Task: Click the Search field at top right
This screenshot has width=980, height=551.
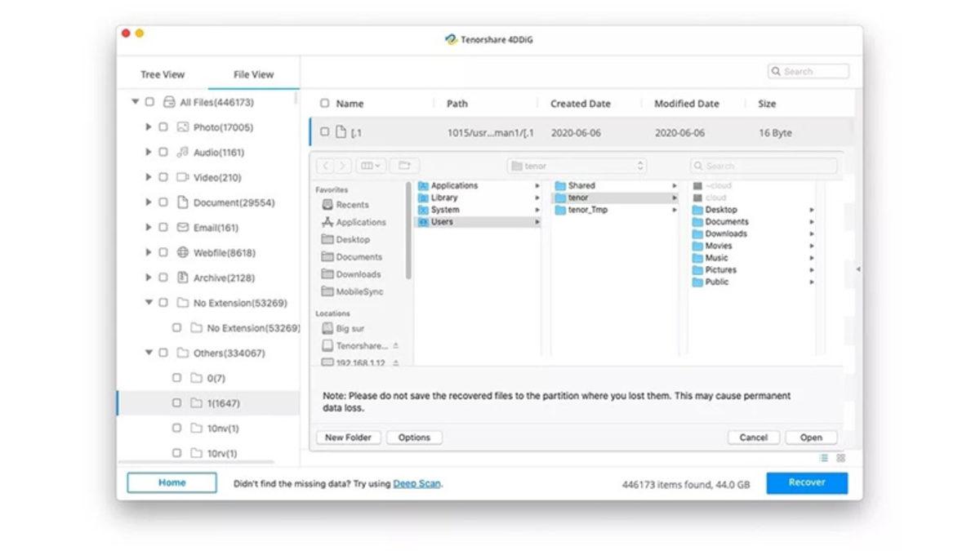Action: pyautogui.click(x=808, y=71)
